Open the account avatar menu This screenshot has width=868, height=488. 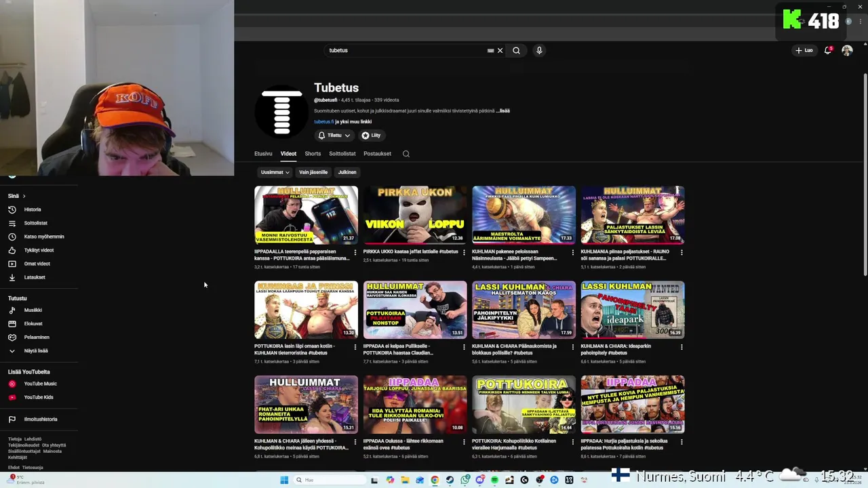(847, 50)
